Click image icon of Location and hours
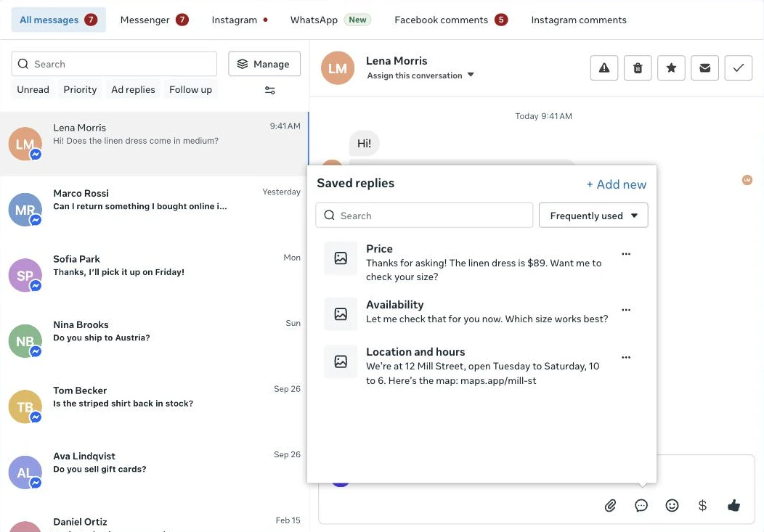The image size is (764, 532). [341, 361]
